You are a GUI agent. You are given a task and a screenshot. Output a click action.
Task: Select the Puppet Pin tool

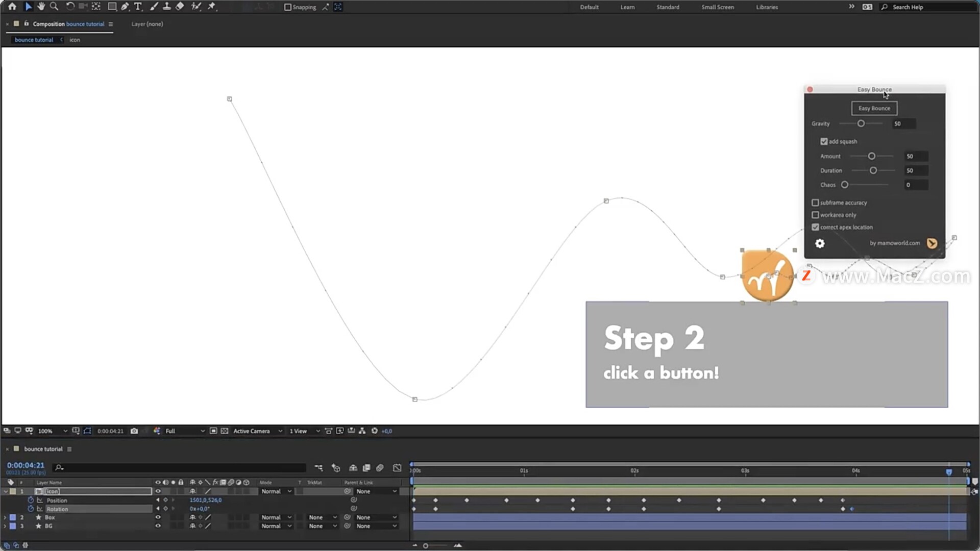pos(212,7)
